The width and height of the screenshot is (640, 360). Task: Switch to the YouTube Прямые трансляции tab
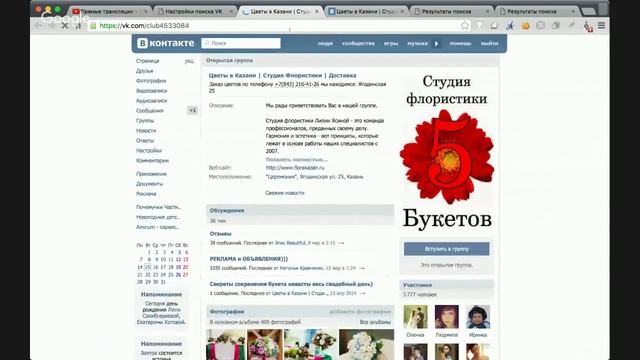(108, 11)
